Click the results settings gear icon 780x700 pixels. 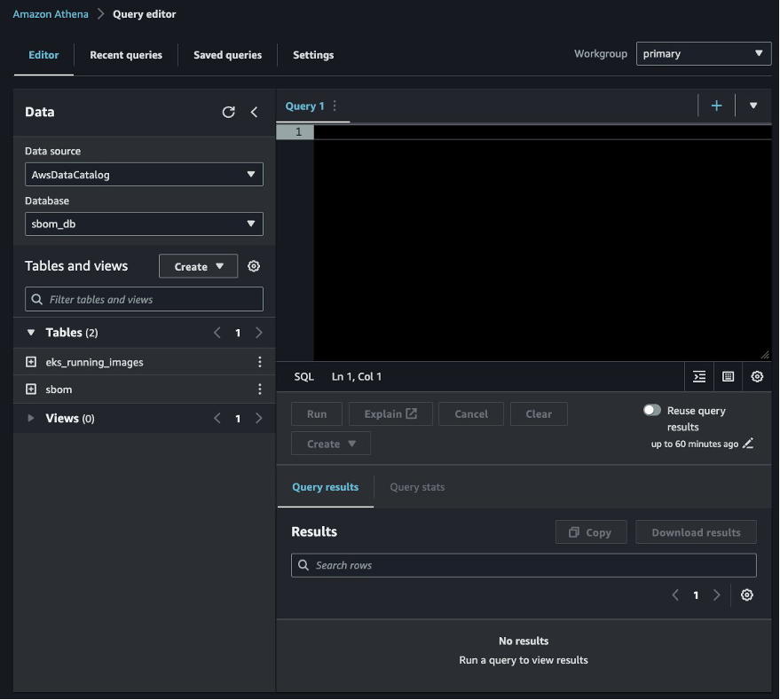click(x=746, y=594)
